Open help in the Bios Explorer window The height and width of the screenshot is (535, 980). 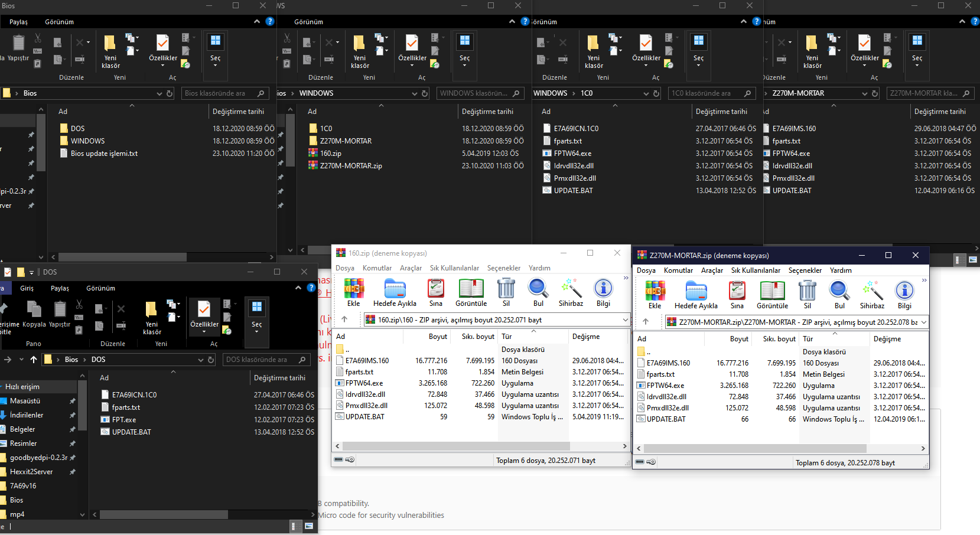tap(270, 21)
